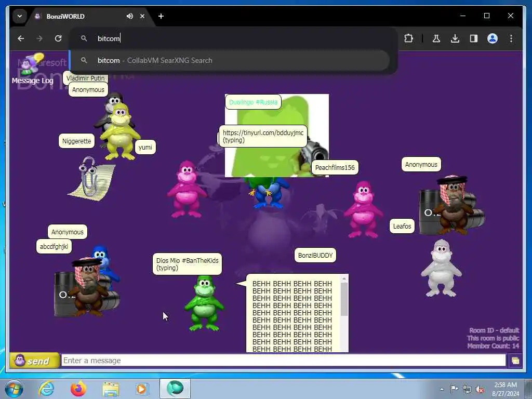Click the folder icon beside message field

(515, 361)
